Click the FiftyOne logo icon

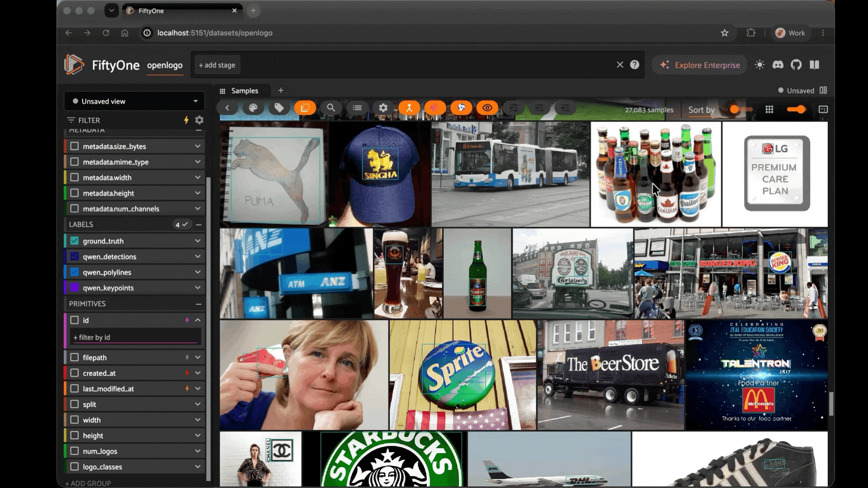[x=74, y=65]
